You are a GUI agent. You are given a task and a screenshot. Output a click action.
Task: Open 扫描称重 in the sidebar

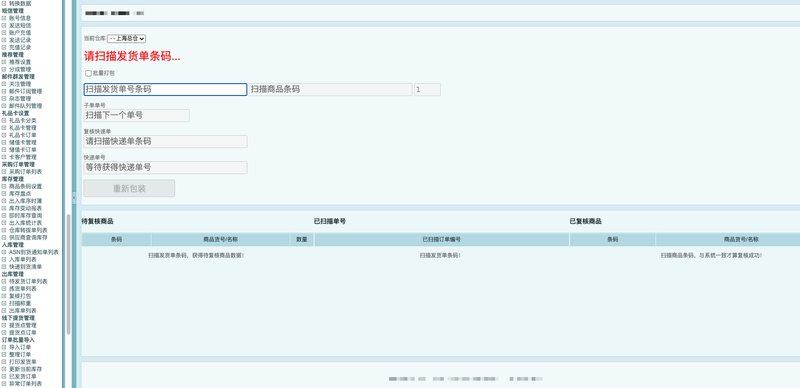coord(20,303)
